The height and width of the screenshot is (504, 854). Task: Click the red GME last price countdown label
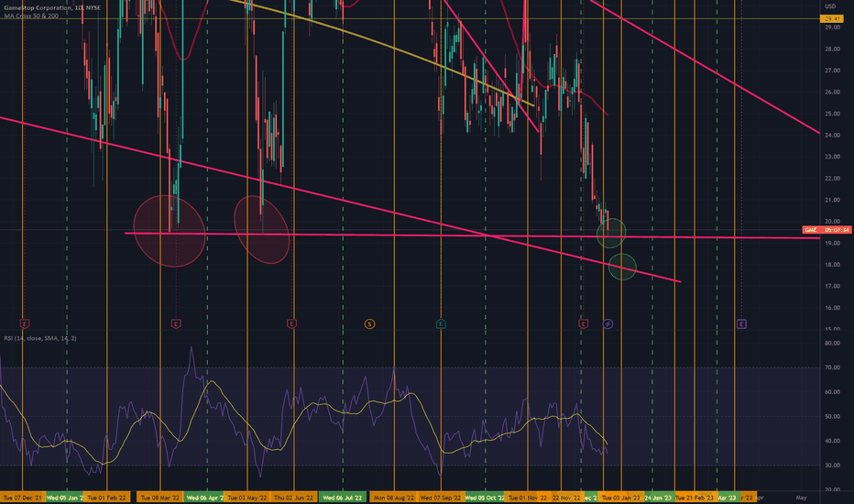point(827,230)
